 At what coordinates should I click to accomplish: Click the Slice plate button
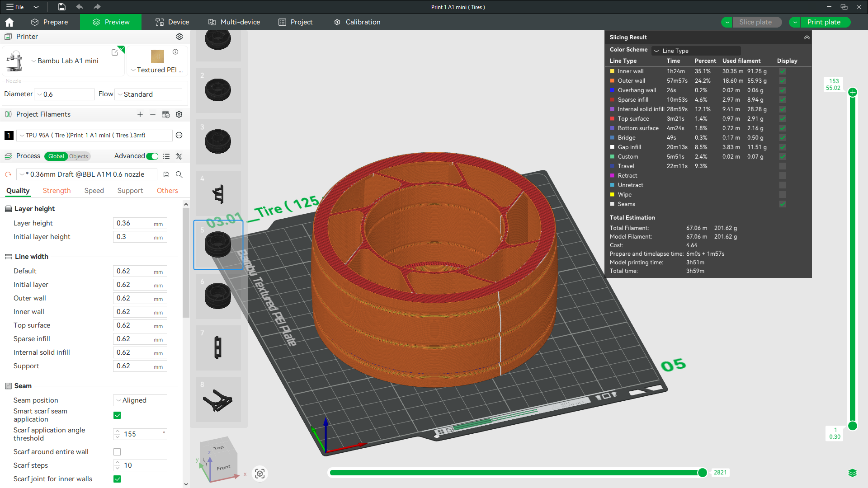click(x=756, y=22)
